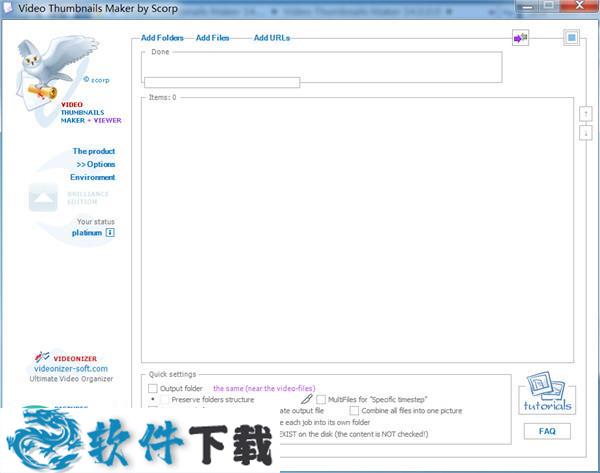Image resolution: width=600 pixels, height=473 pixels.
Task: Click the output path 'the same (near the video-files)'
Action: click(264, 388)
